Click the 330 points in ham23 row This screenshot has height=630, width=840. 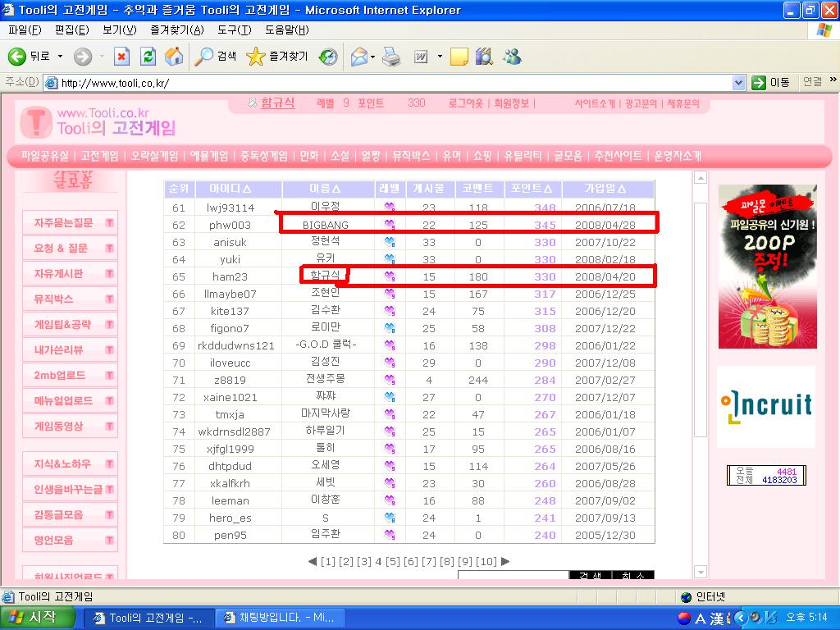pyautogui.click(x=545, y=276)
